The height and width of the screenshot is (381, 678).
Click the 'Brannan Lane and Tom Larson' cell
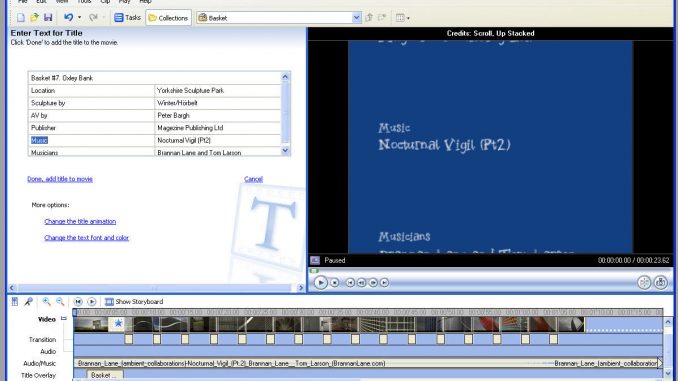[217, 152]
